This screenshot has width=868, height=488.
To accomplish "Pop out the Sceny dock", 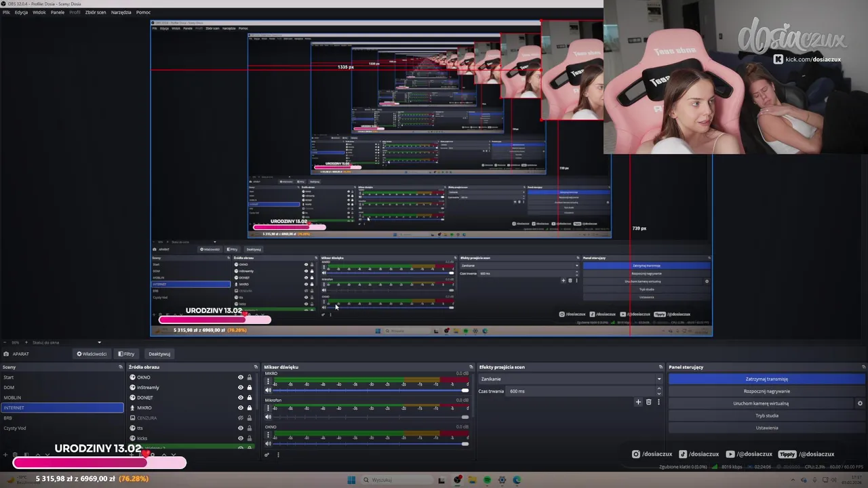I will click(121, 367).
